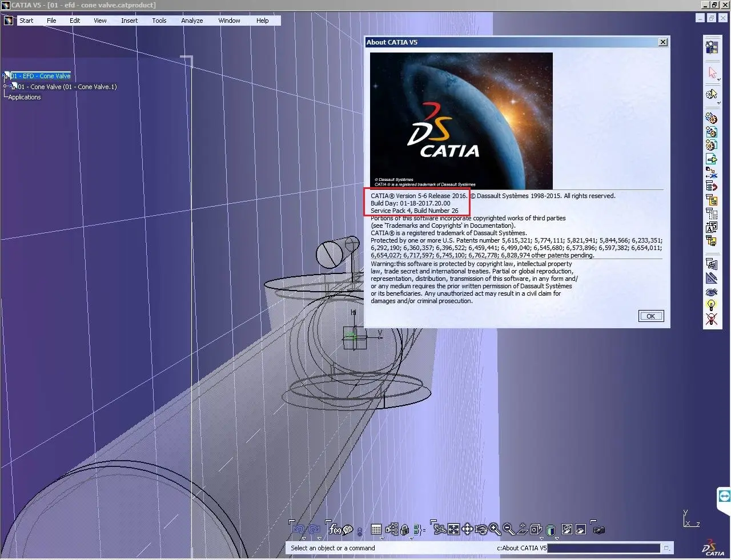Click "Select an object or a command" prompt
The image size is (731, 560).
(x=333, y=548)
